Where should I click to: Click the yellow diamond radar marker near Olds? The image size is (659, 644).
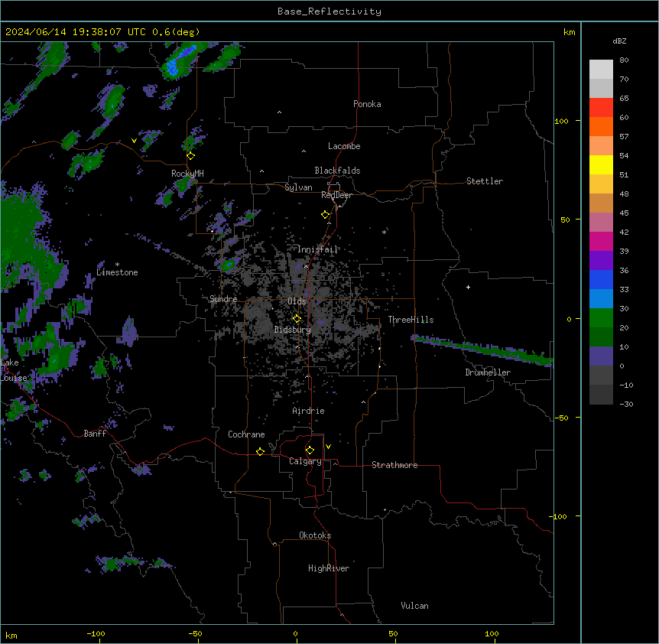point(297,319)
